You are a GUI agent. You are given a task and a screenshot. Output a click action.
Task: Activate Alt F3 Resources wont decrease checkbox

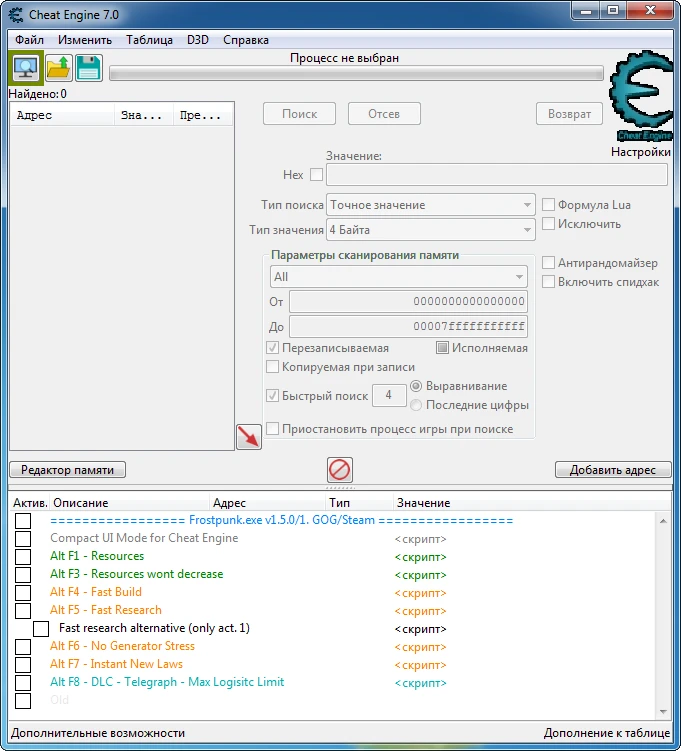(23, 574)
